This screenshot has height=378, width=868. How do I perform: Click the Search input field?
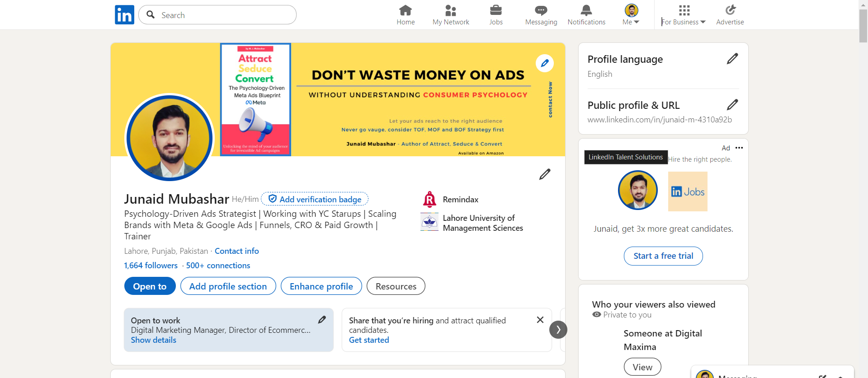coord(217,15)
